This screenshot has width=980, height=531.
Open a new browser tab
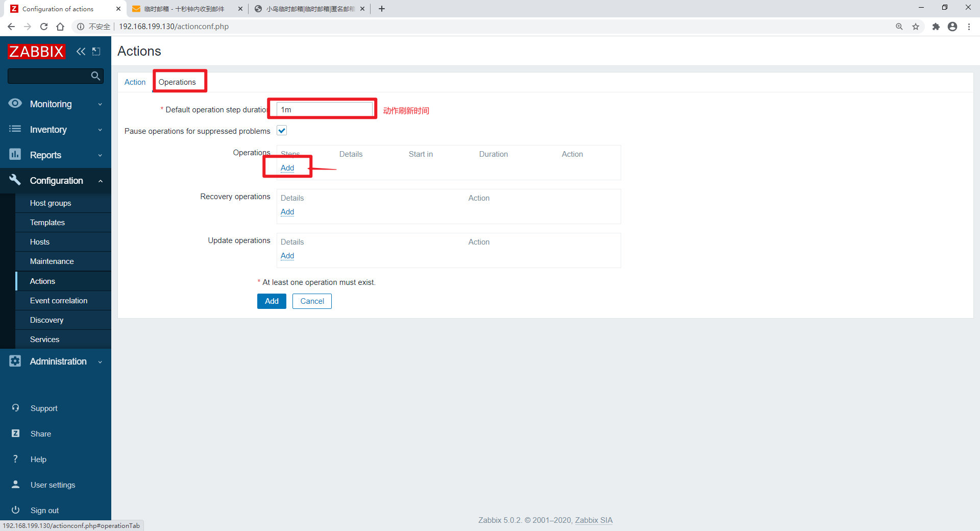click(x=382, y=9)
